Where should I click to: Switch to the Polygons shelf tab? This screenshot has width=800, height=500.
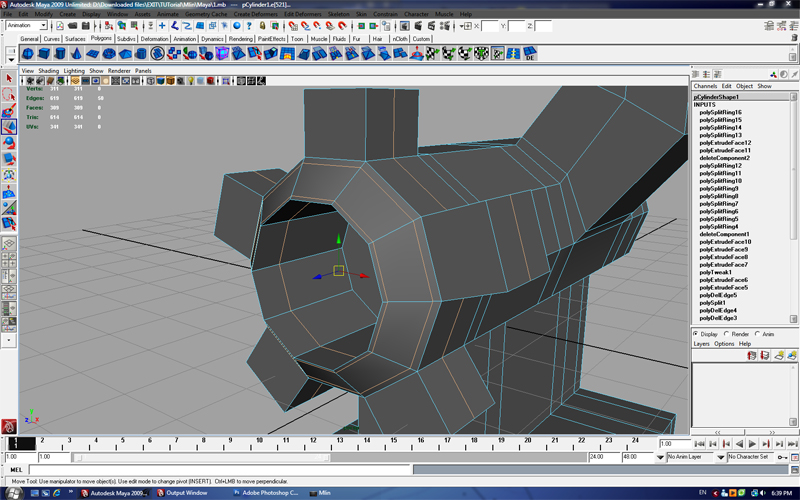pos(101,38)
